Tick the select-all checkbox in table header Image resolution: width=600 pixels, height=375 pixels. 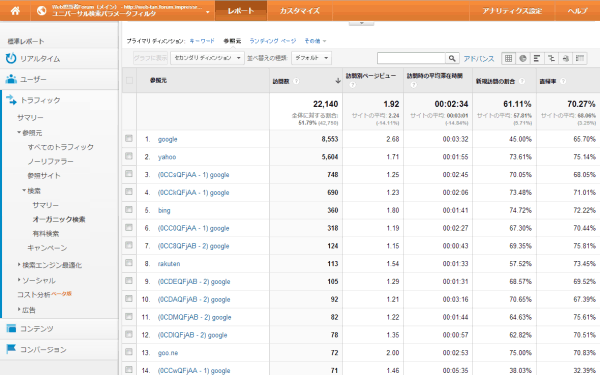click(129, 80)
